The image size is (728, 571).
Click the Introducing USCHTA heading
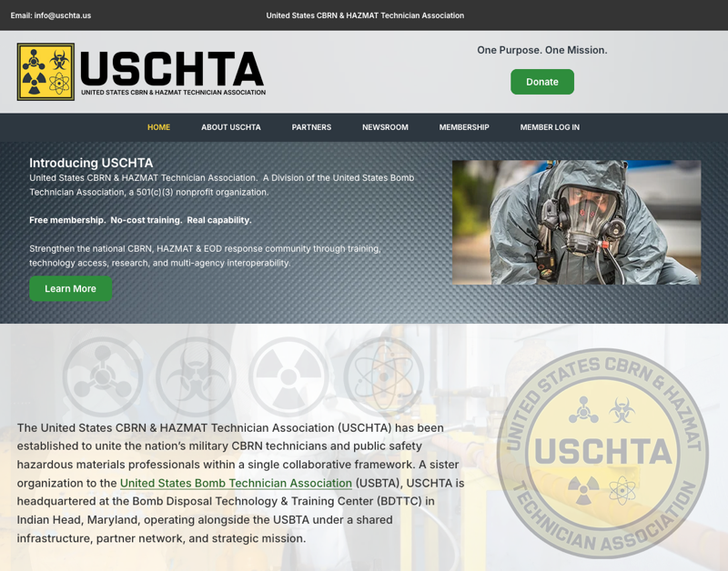[x=91, y=163]
